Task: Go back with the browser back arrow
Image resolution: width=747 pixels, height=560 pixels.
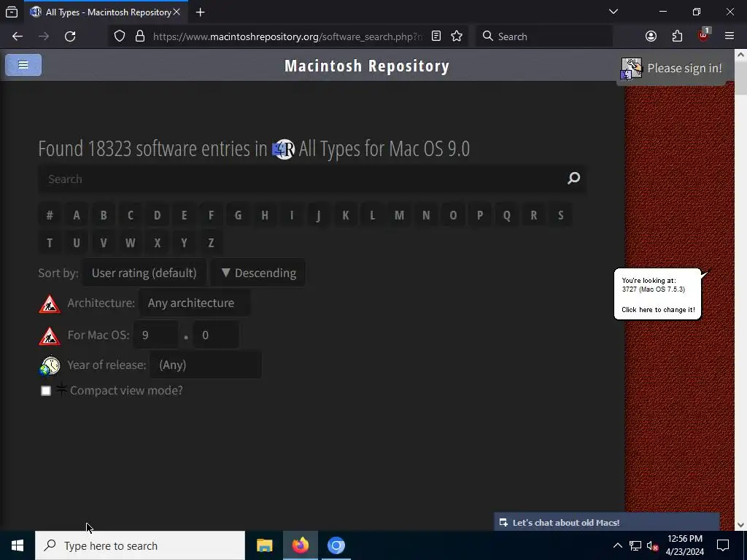Action: (18, 36)
